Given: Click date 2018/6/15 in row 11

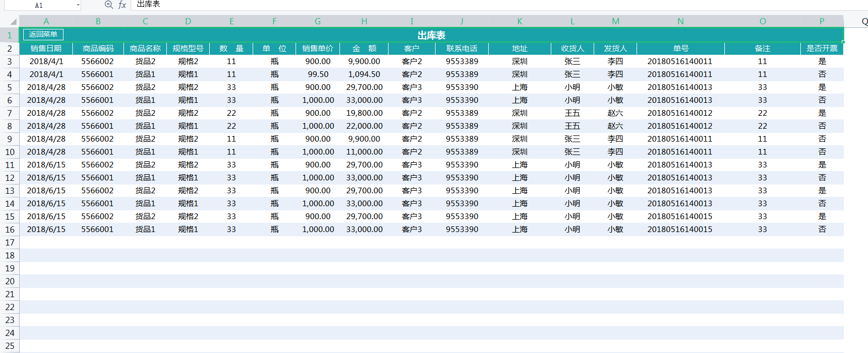Looking at the screenshot, I should pos(46,164).
